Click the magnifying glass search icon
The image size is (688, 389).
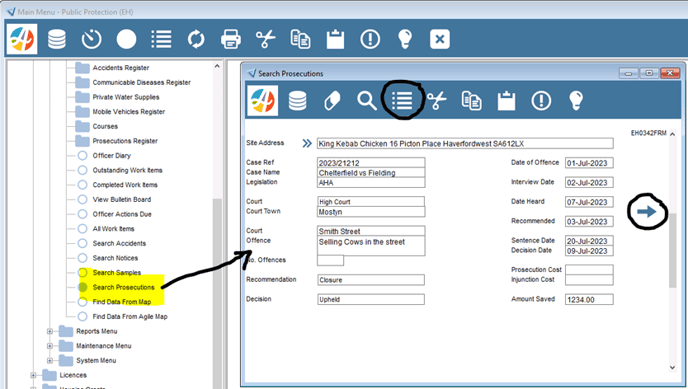tap(367, 101)
